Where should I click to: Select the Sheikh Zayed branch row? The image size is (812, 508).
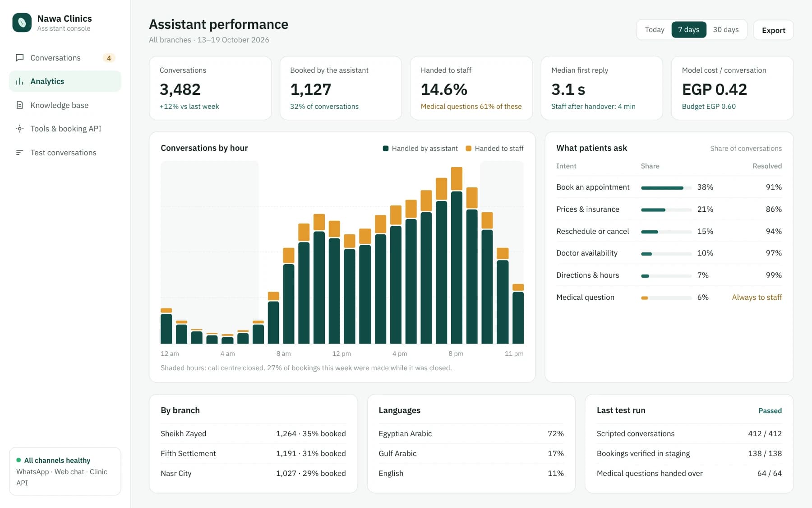tap(253, 433)
